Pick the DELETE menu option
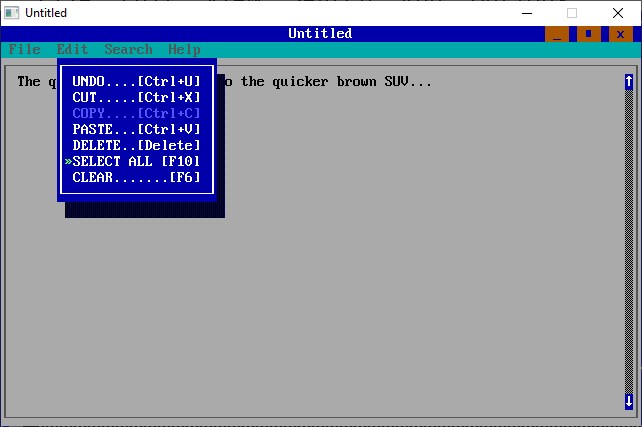The width and height of the screenshot is (642, 427). (136, 145)
